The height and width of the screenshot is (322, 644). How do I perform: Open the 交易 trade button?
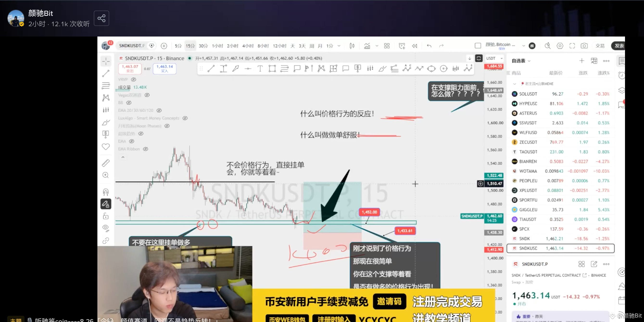tap(600, 46)
